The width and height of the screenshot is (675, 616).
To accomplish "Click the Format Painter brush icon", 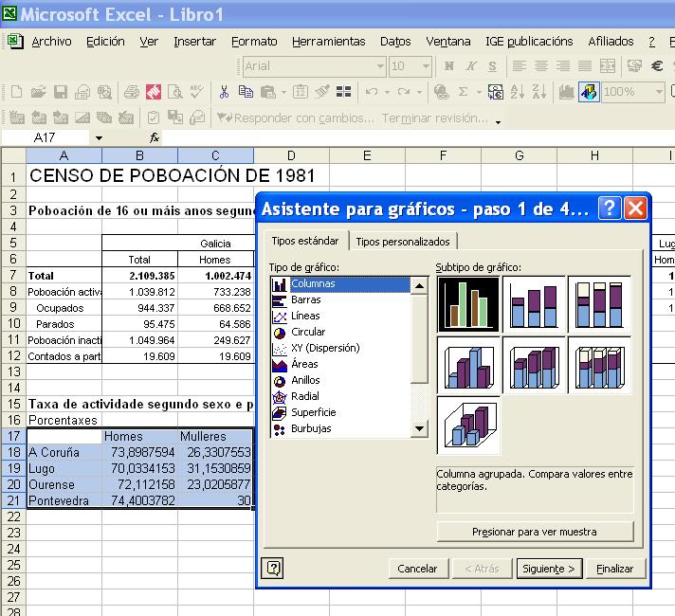I will point(322,92).
